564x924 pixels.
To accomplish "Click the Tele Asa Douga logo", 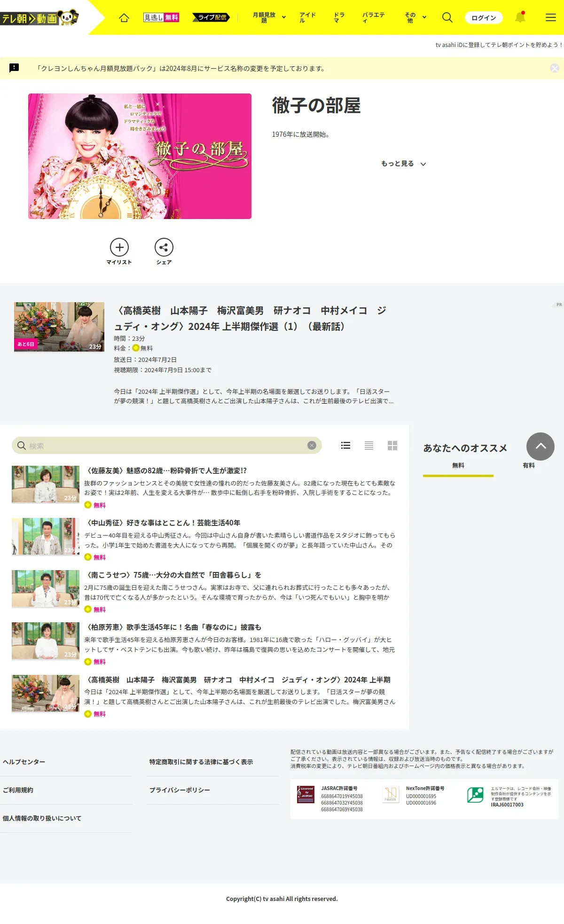I will (39, 18).
